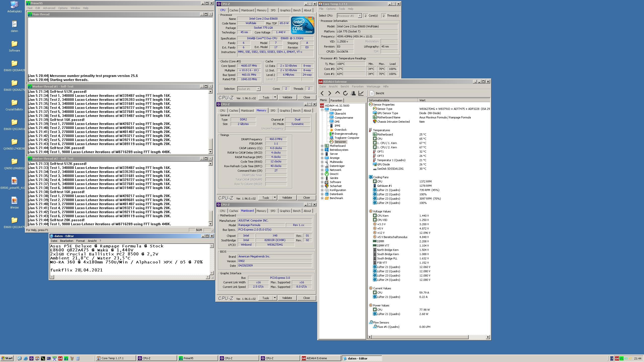Expand the Betriebssystem tree node
Screen dimensions: 644x362
322,150
